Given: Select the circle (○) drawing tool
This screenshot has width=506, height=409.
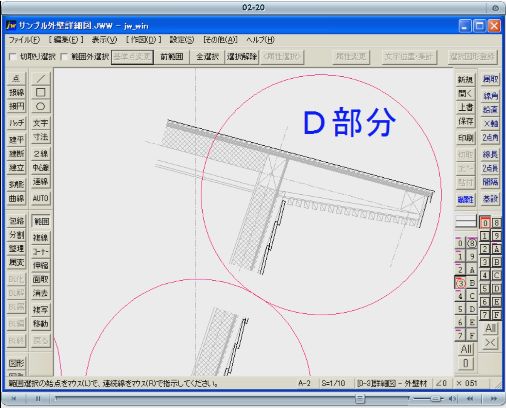Looking at the screenshot, I should click(x=40, y=106).
